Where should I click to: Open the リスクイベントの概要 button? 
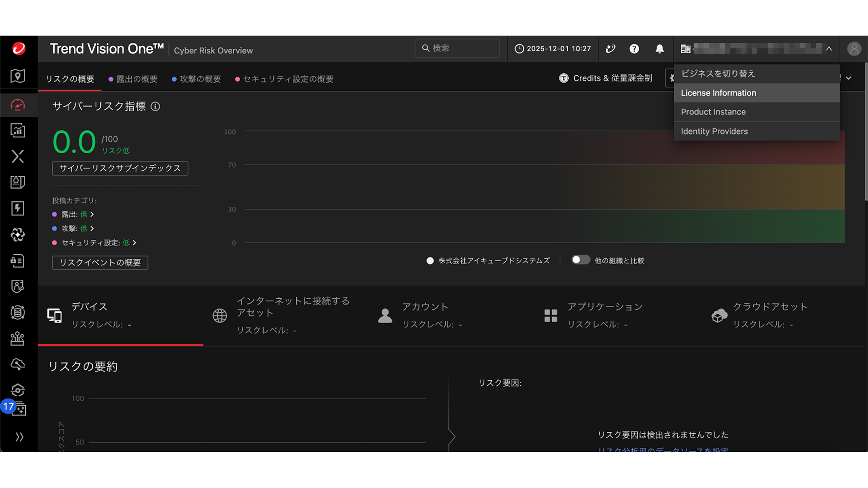click(x=100, y=263)
